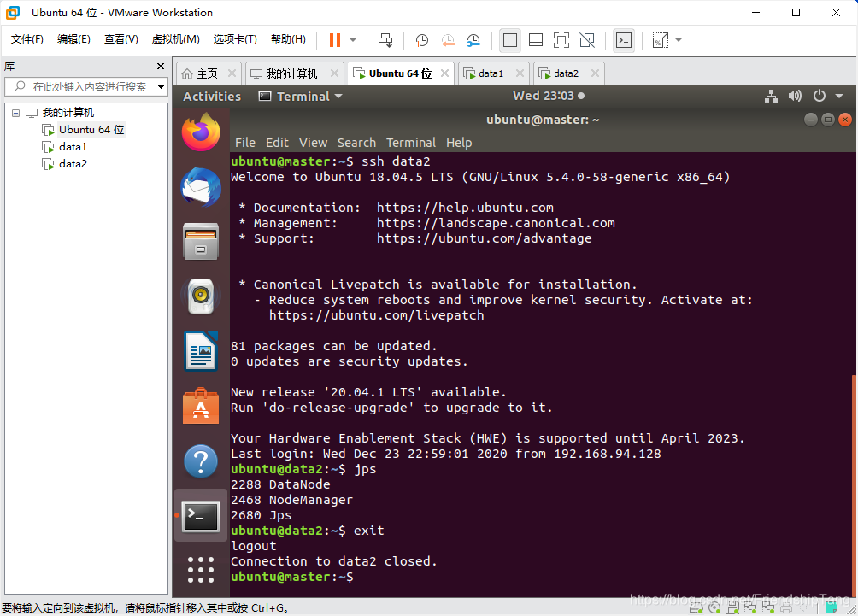Open the snapshot manager
858x616 pixels.
(473, 40)
